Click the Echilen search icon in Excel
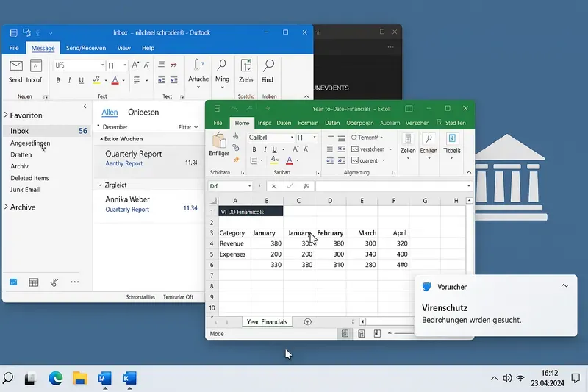588x392 pixels. tap(429, 138)
